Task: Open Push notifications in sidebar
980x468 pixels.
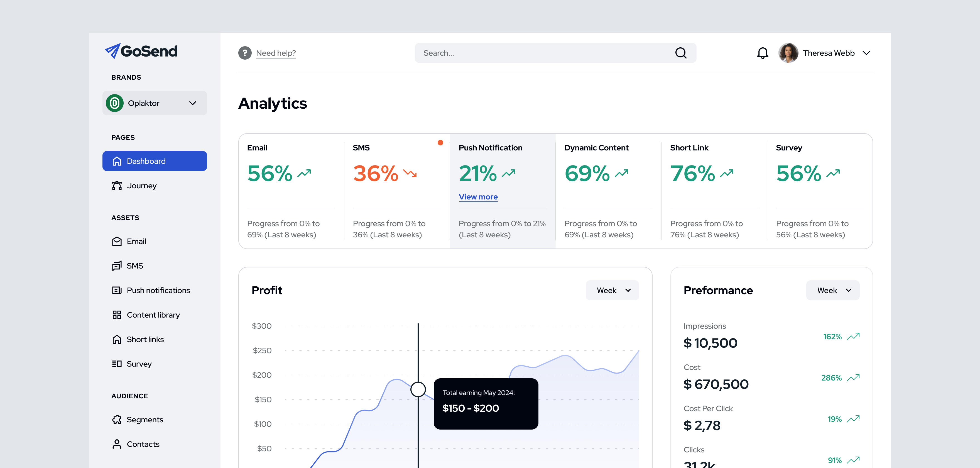Action: 158,291
